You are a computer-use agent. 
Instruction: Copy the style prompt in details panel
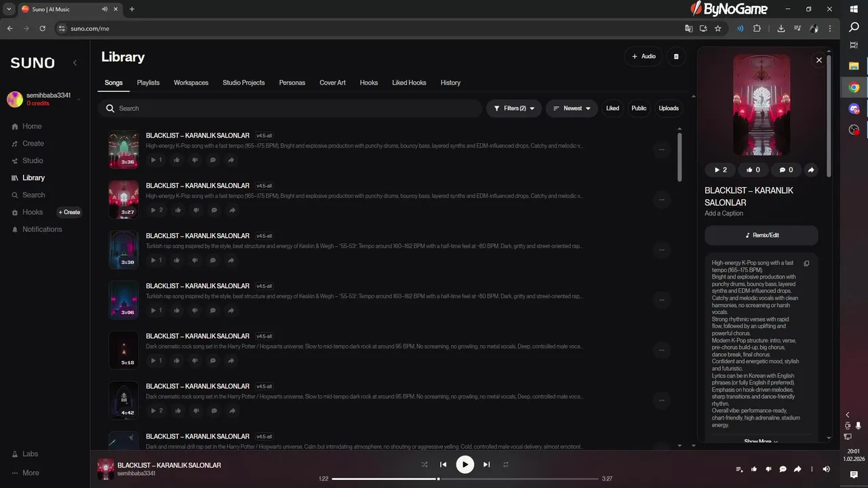(x=806, y=264)
